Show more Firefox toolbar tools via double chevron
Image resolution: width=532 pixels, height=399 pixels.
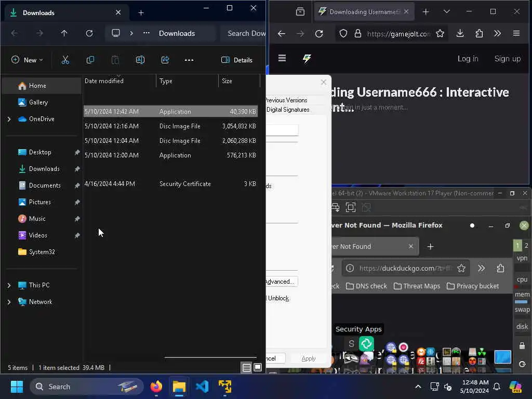[497, 33]
